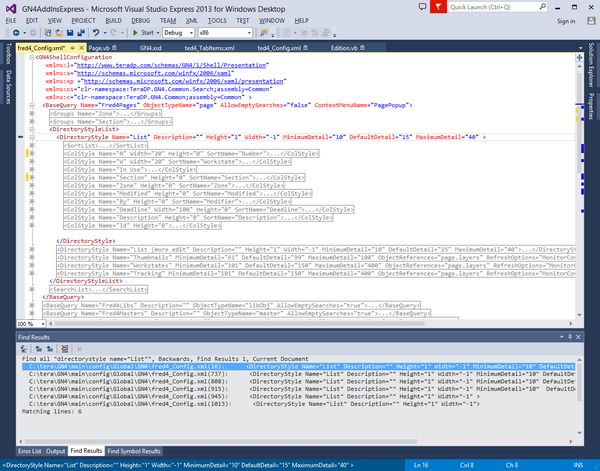The width and height of the screenshot is (600, 471).
Task: Click the Find Results collapse-all icon
Action: 24,349
